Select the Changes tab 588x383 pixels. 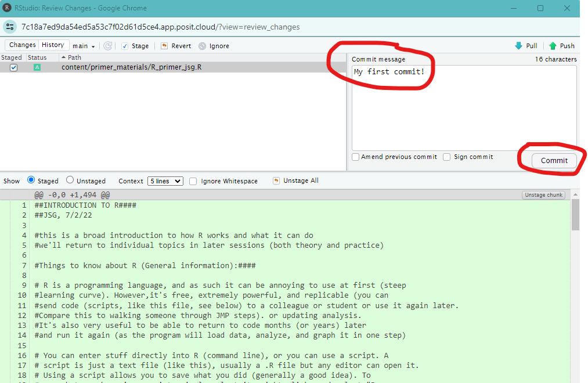click(21, 44)
